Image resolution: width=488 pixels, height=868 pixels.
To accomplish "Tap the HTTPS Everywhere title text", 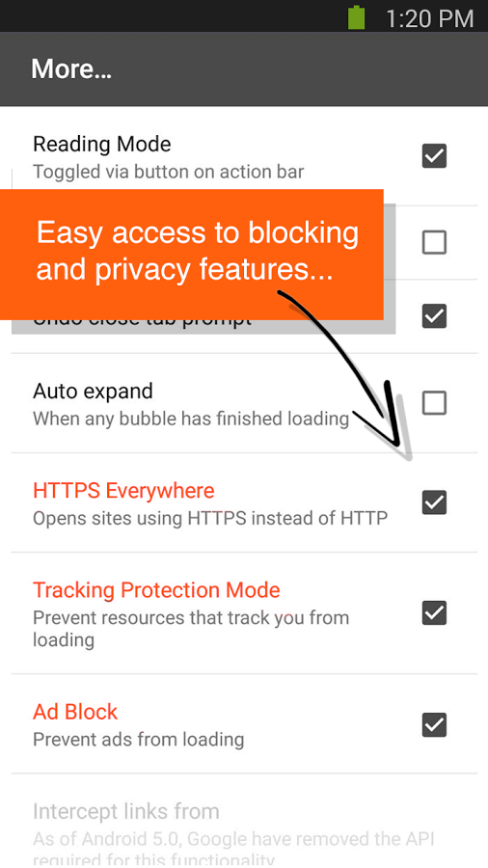I will pyautogui.click(x=123, y=491).
